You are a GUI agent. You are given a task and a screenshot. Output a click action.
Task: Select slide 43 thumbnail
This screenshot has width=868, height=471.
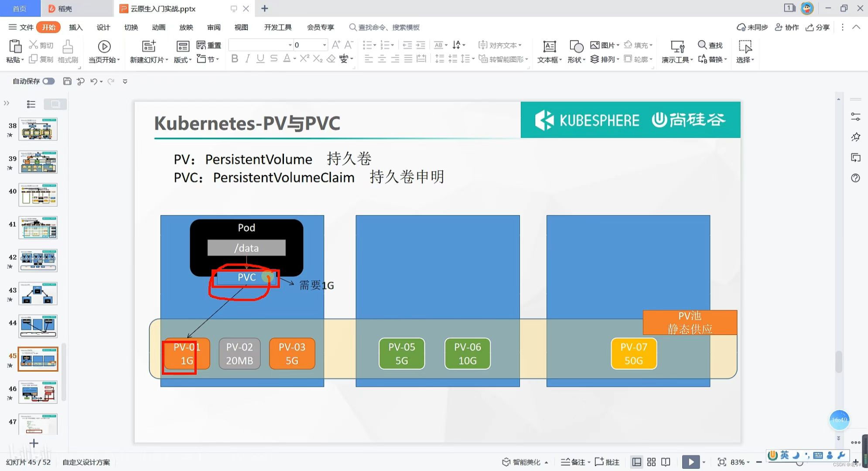(38, 294)
